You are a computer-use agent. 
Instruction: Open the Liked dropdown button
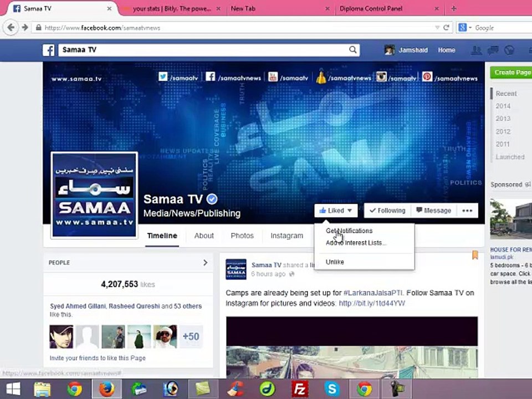[336, 211]
